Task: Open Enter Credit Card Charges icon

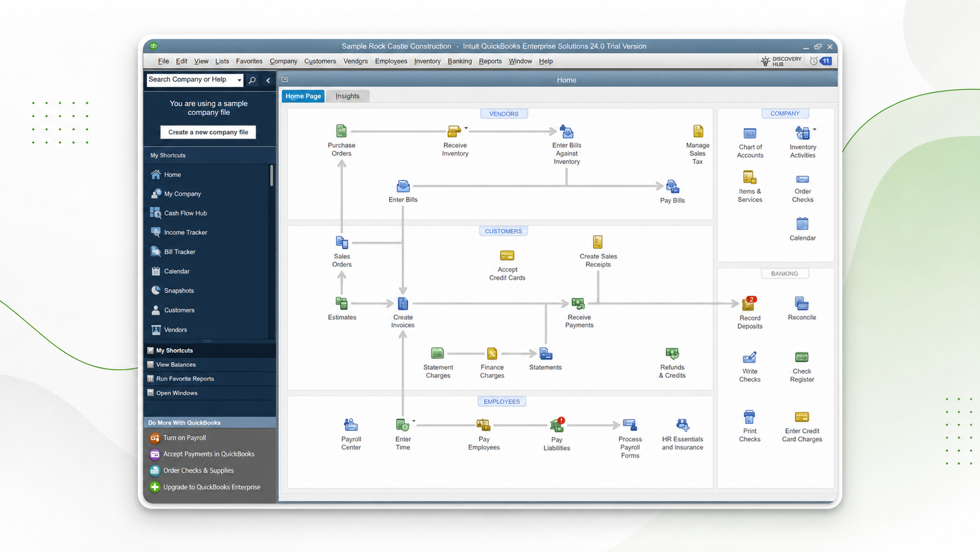Action: click(802, 417)
